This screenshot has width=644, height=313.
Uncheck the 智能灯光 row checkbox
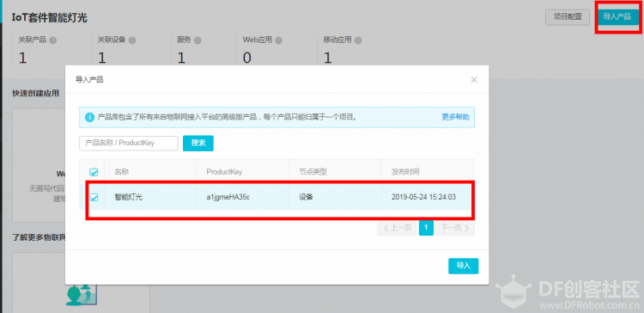pos(94,198)
